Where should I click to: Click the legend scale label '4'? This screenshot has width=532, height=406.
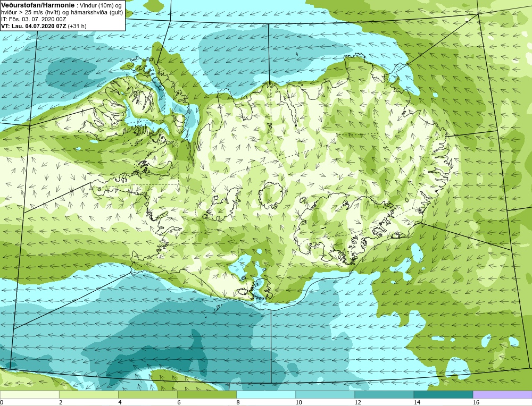point(120,402)
